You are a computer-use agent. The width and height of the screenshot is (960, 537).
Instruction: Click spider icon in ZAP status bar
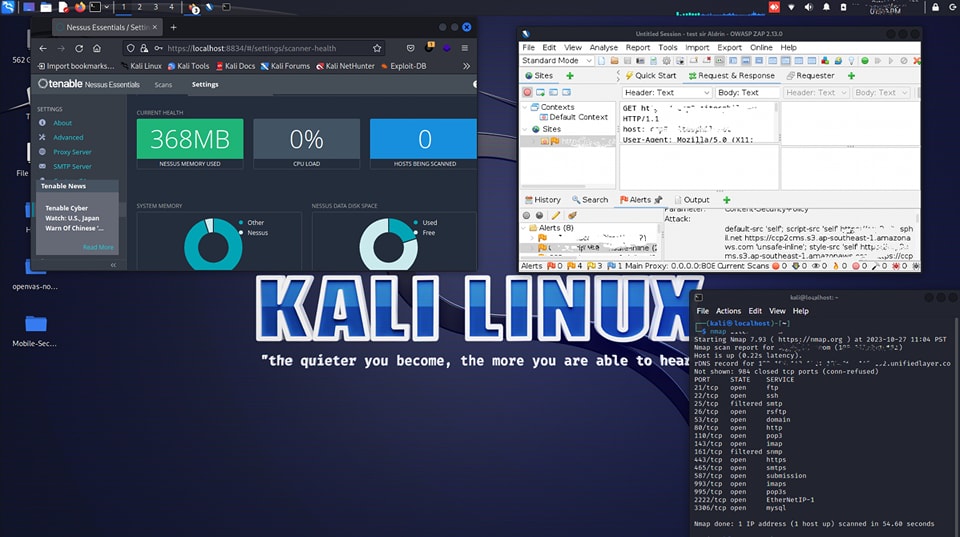(896, 266)
